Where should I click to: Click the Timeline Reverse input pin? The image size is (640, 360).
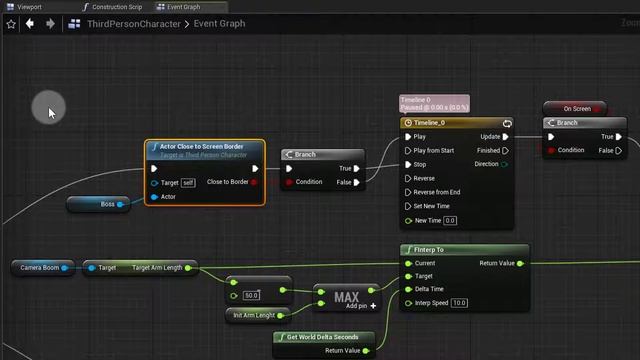408,178
